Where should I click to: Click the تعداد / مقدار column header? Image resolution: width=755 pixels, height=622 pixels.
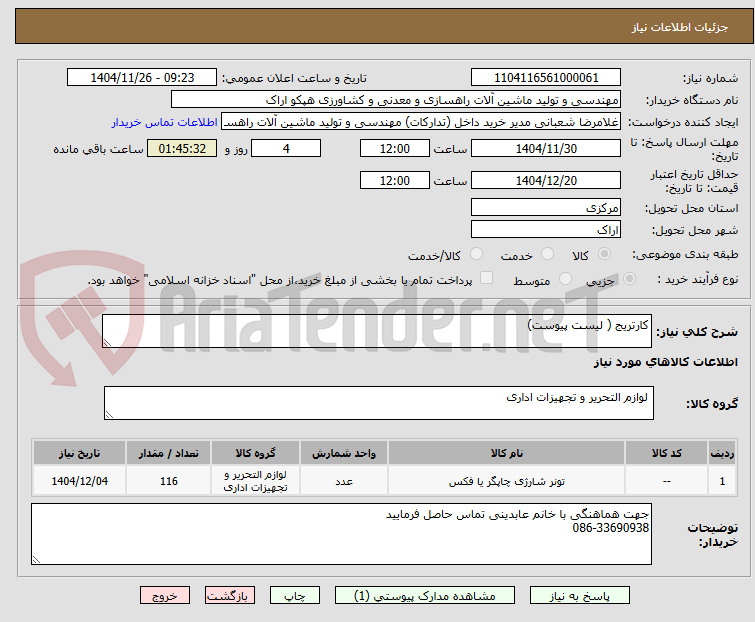point(169,453)
